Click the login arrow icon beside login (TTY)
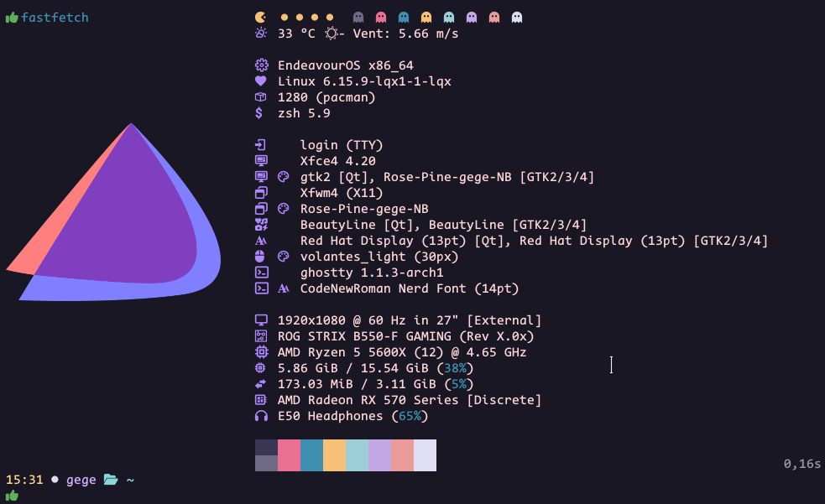The width and height of the screenshot is (825, 504). pyautogui.click(x=260, y=145)
